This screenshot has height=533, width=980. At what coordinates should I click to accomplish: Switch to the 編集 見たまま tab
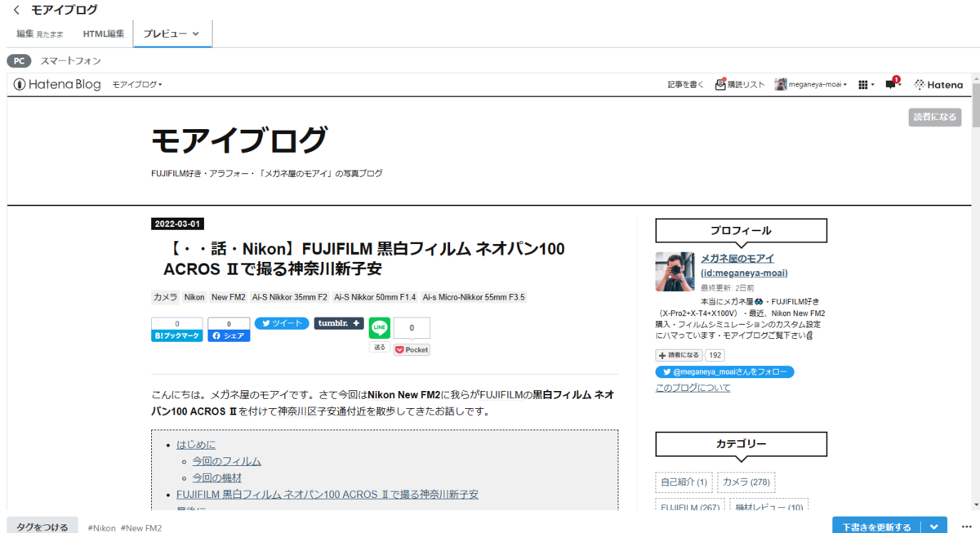click(40, 33)
